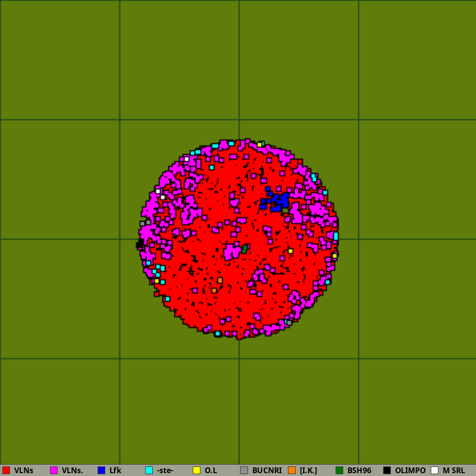This screenshot has width=476, height=476.
Task: Click the black OLIMPO legend swatch
Action: (x=387, y=470)
